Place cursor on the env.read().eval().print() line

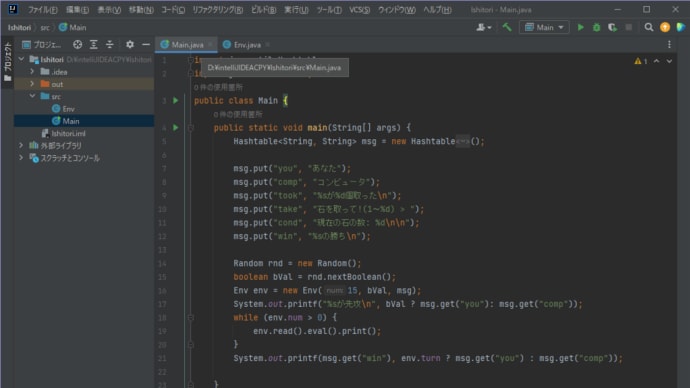(317, 331)
